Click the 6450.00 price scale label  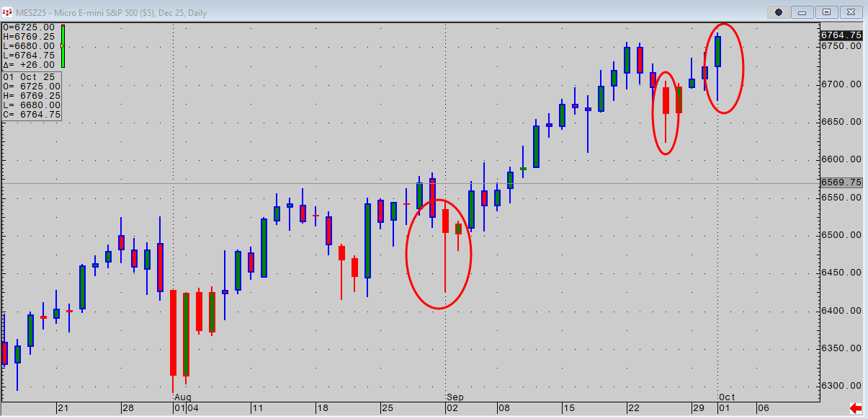pyautogui.click(x=841, y=273)
